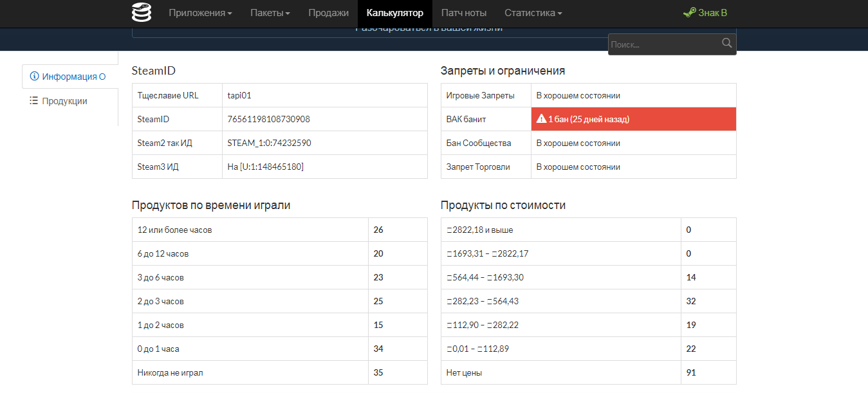Click count 25 for 2 до 3 часов
Screen dimensions: 868x393
pos(378,301)
